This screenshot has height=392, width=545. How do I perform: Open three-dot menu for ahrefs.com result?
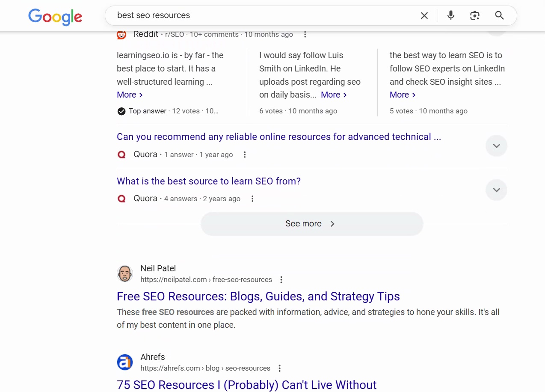click(279, 368)
